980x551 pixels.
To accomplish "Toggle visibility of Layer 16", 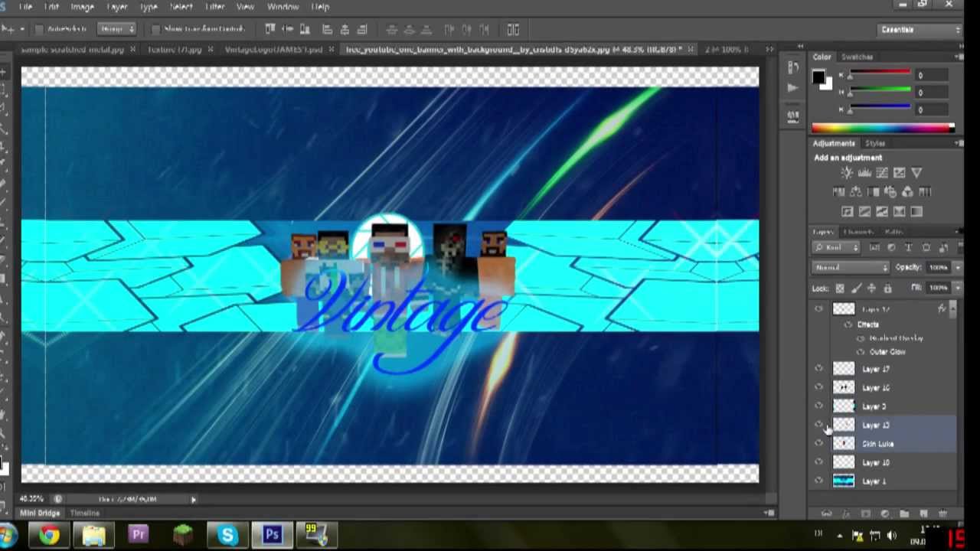I will point(819,387).
